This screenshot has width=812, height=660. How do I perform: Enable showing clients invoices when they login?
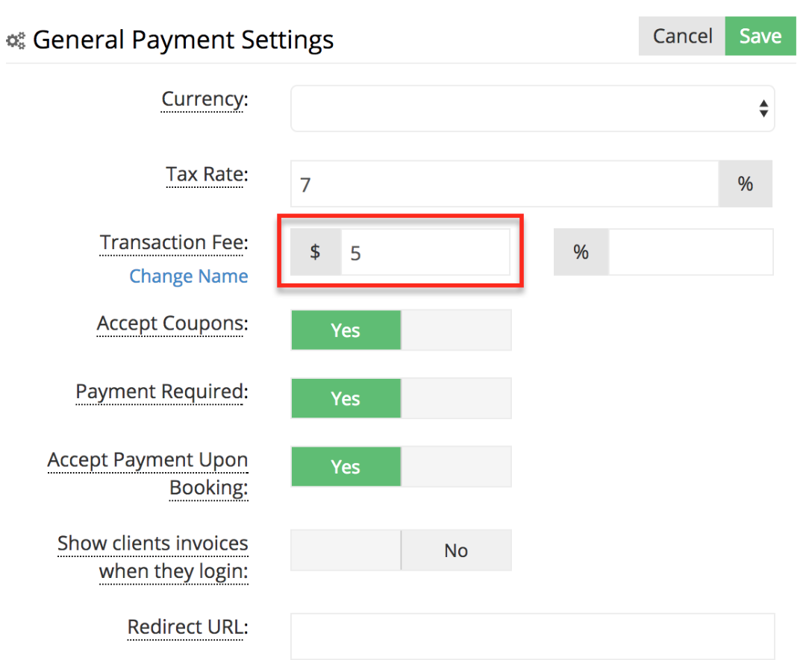pyautogui.click(x=346, y=550)
